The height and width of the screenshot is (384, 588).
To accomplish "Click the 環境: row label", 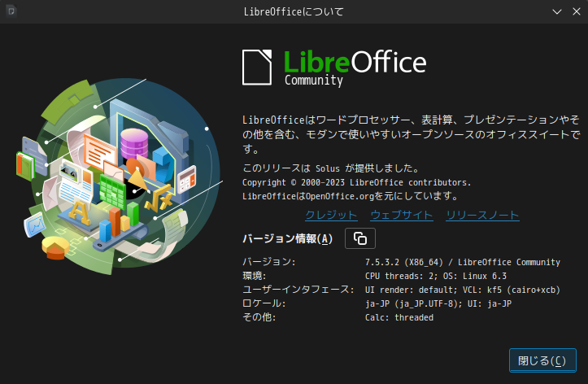I will [x=255, y=276].
